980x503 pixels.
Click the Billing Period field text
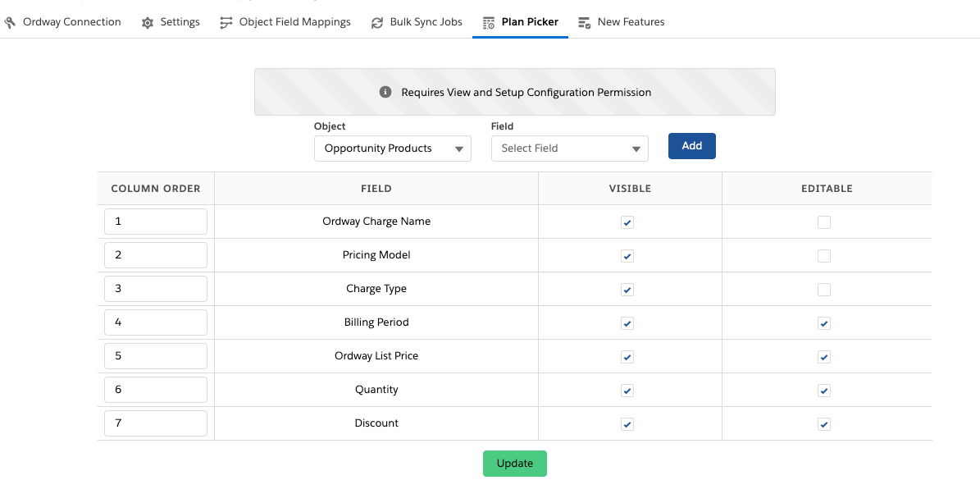click(376, 322)
